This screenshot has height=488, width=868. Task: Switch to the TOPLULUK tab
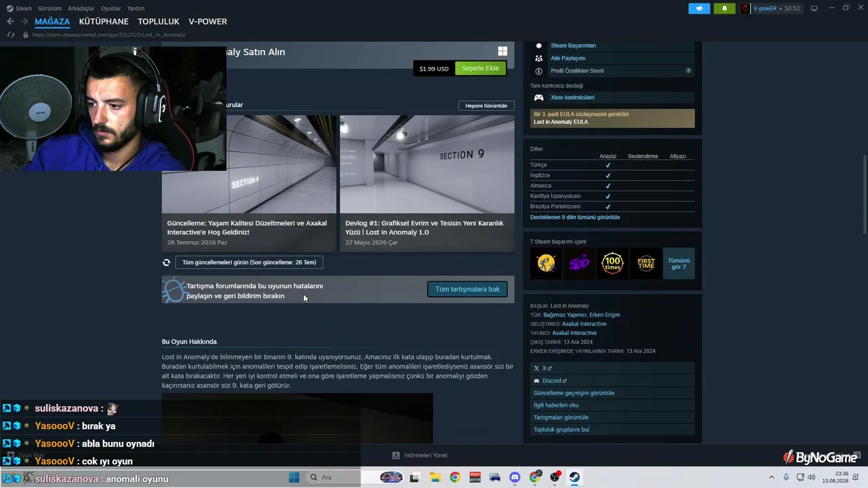pyautogui.click(x=159, y=22)
